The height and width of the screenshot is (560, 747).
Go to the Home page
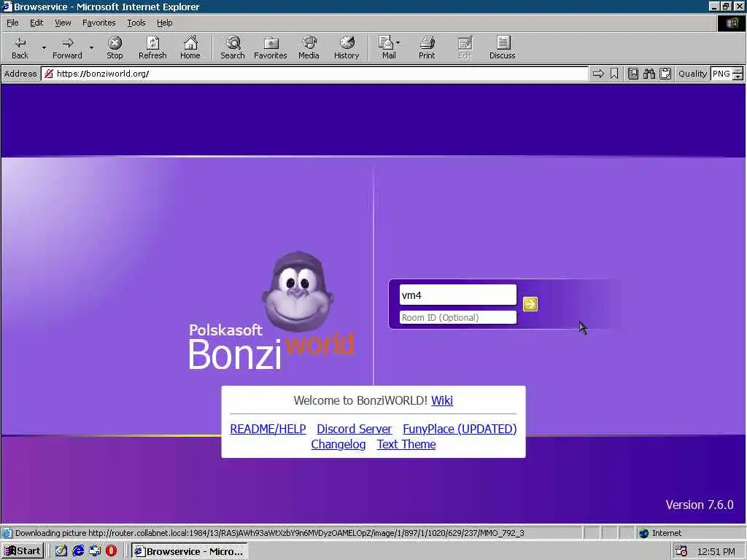click(190, 47)
